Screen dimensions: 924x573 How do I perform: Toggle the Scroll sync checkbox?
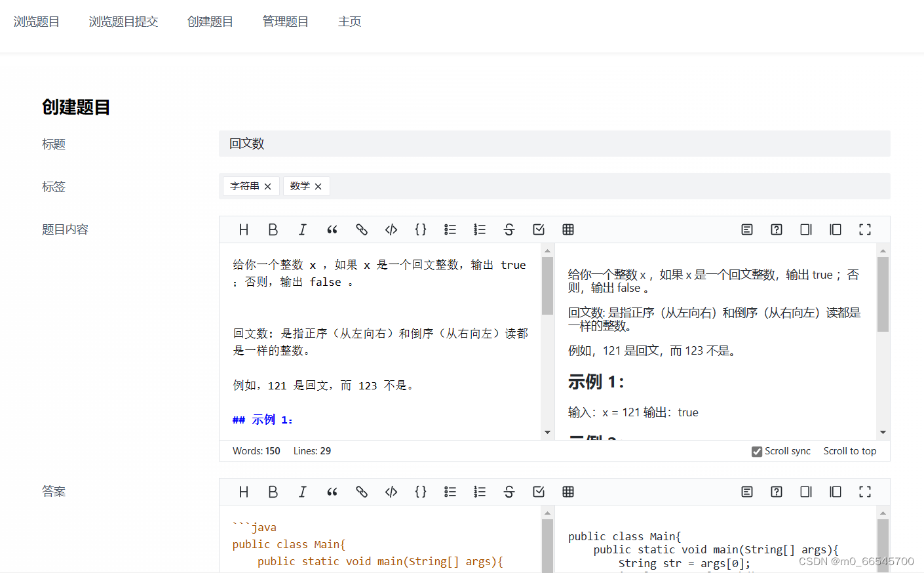pos(757,451)
